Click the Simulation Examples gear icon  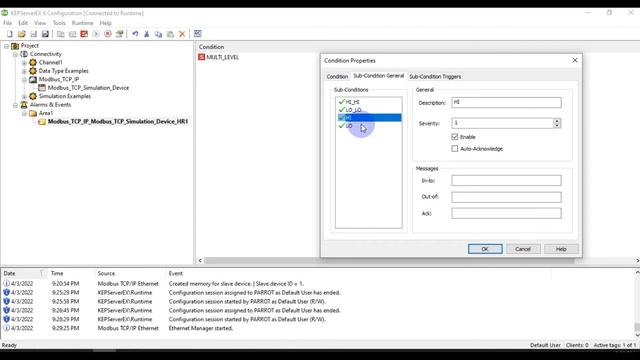coord(33,96)
